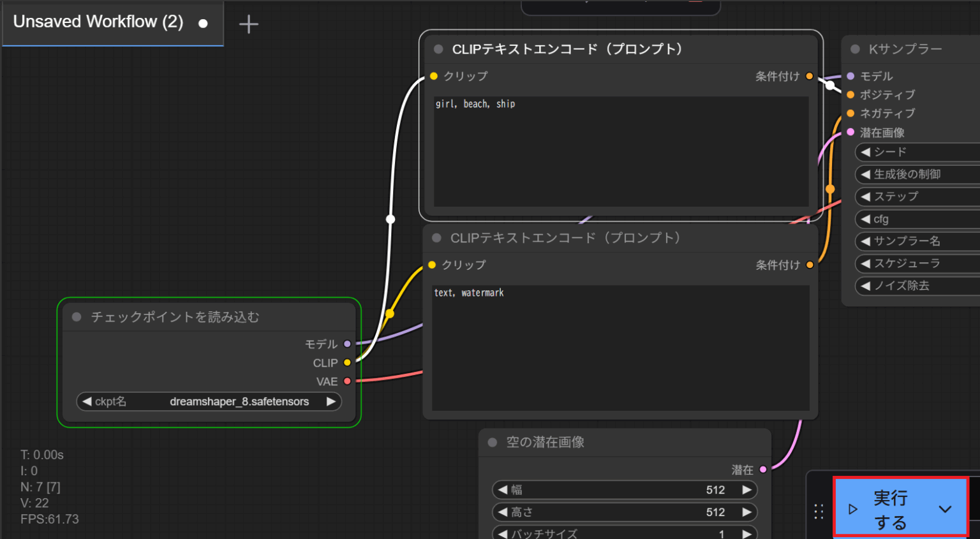Open the run options chevron next to 実行する

(946, 509)
